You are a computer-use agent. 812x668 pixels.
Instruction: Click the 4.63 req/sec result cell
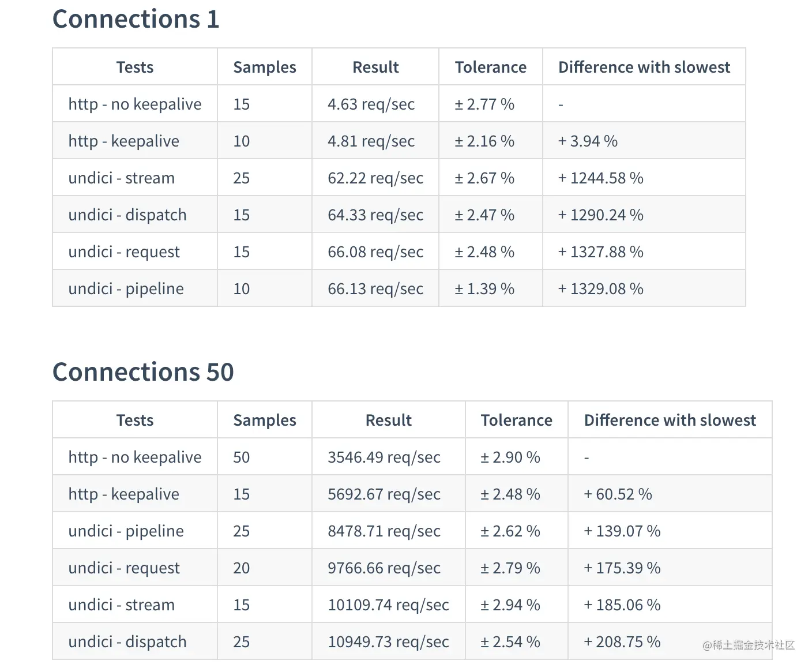point(375,104)
